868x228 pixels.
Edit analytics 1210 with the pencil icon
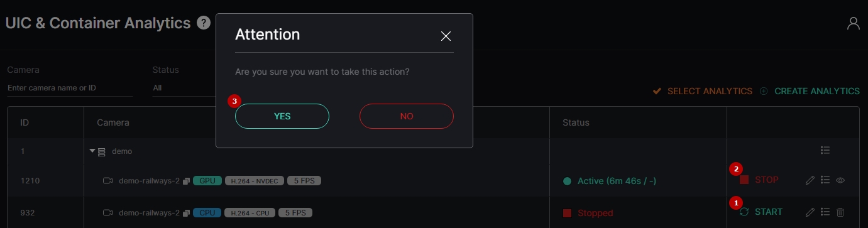click(x=810, y=180)
